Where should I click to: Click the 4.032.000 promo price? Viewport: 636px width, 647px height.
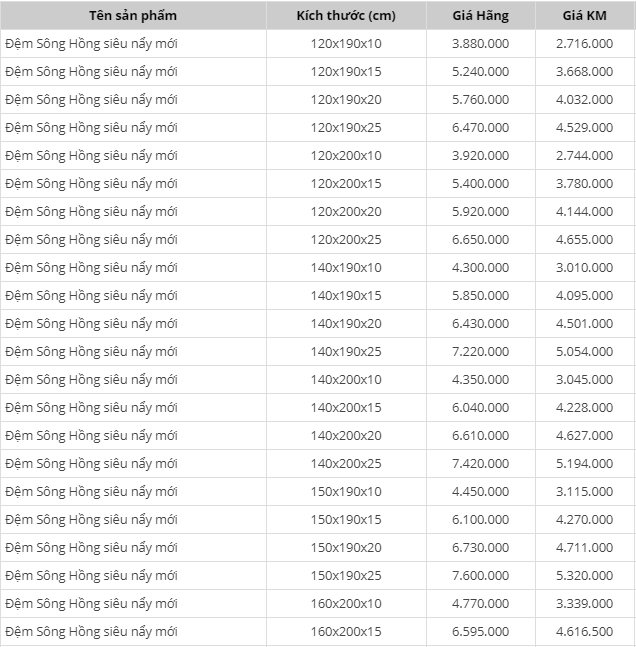coord(585,100)
